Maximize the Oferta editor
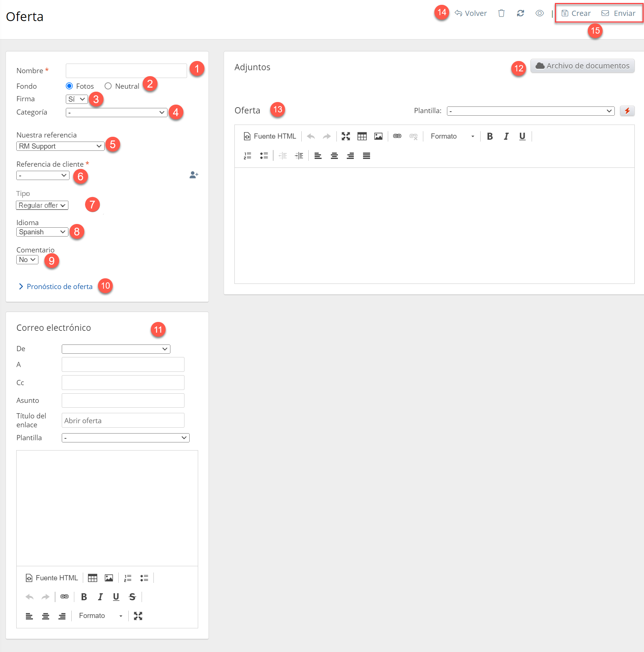644x652 pixels. pos(346,136)
